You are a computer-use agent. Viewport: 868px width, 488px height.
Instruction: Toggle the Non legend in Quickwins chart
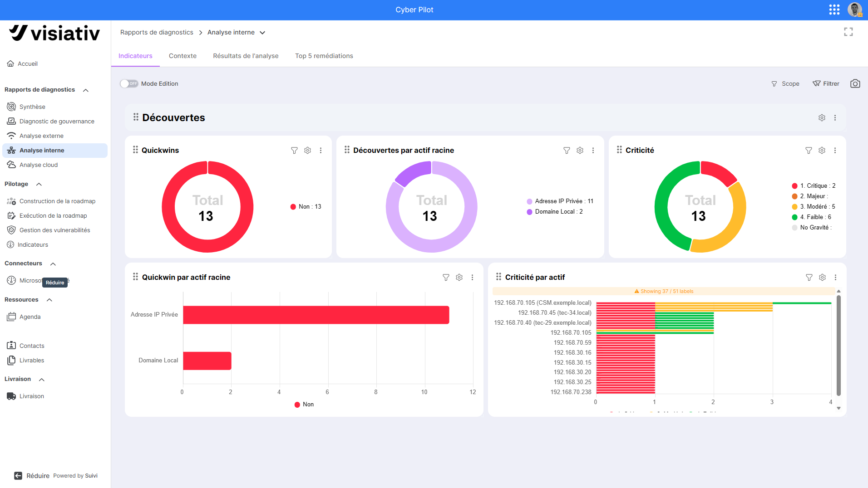click(x=306, y=206)
